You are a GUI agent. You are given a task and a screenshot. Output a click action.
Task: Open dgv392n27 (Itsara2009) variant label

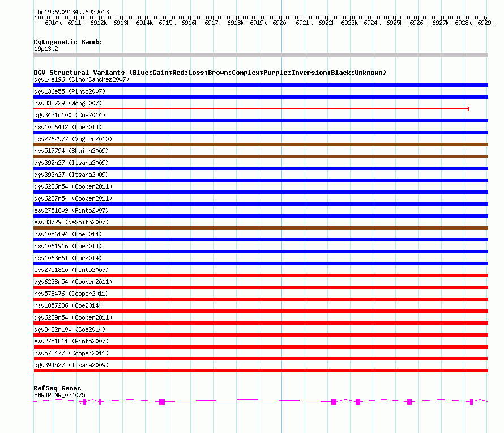pyautogui.click(x=71, y=163)
